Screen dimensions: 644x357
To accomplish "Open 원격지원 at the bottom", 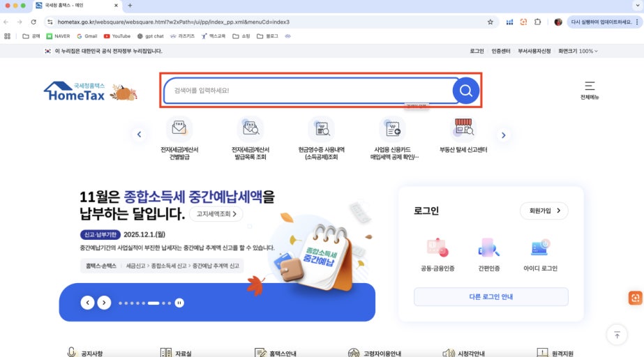I will pos(555,353).
